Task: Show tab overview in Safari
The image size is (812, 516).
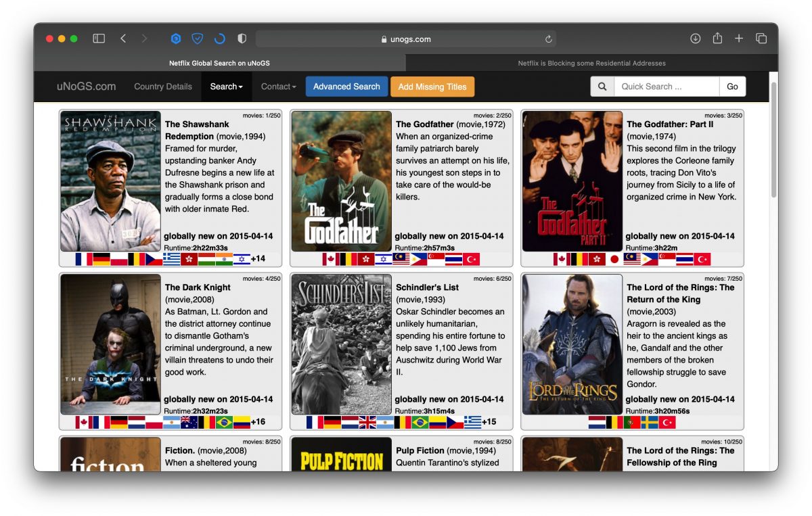Action: [761, 39]
